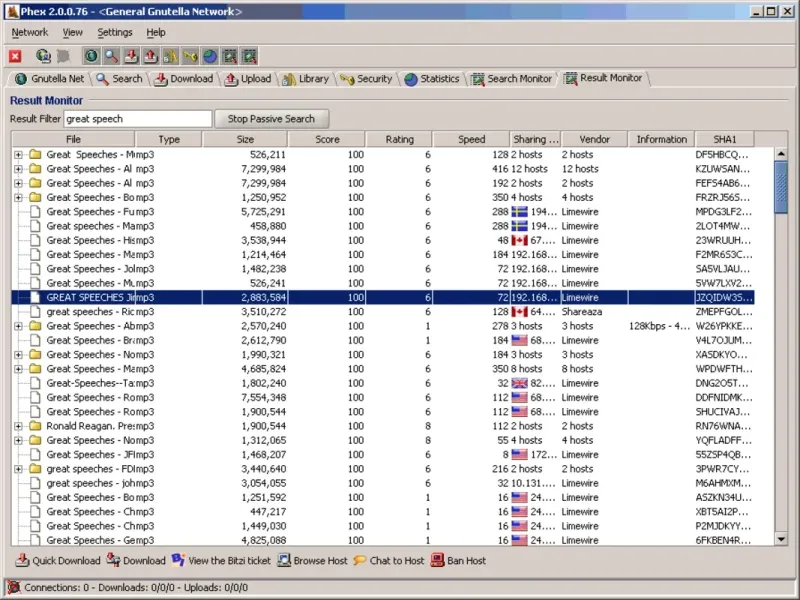The width and height of the screenshot is (800, 600).
Task: Click the red exit icon in toolbar
Action: 16,56
